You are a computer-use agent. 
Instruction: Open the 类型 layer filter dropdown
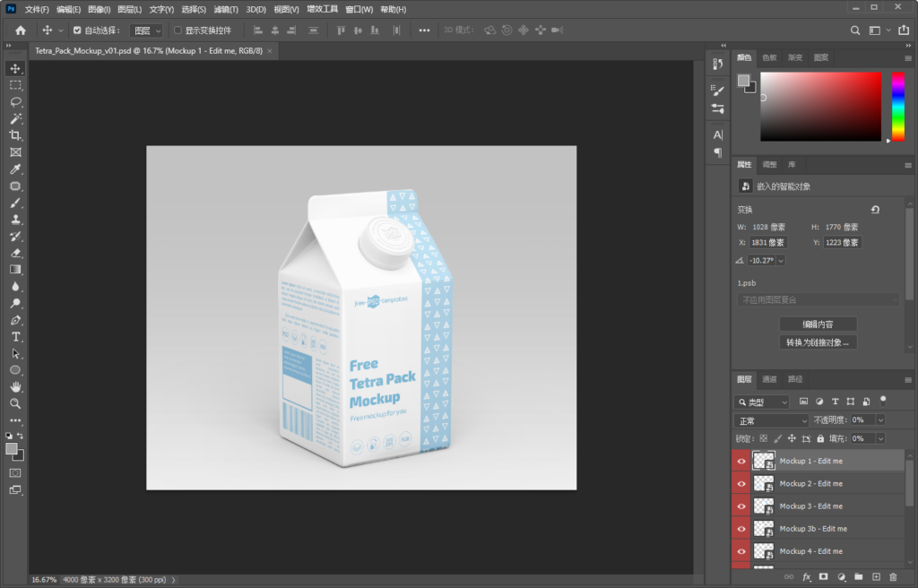point(762,402)
